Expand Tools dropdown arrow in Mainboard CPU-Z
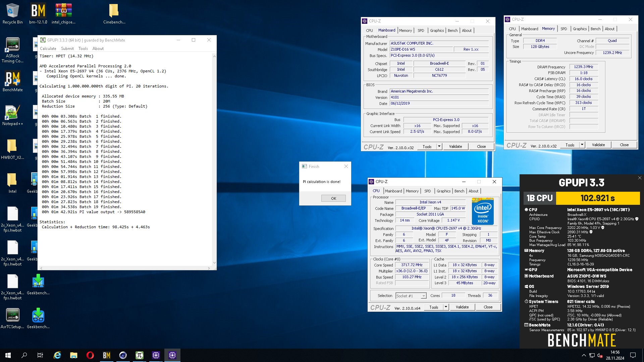This screenshot has height=362, width=644. 439,146
